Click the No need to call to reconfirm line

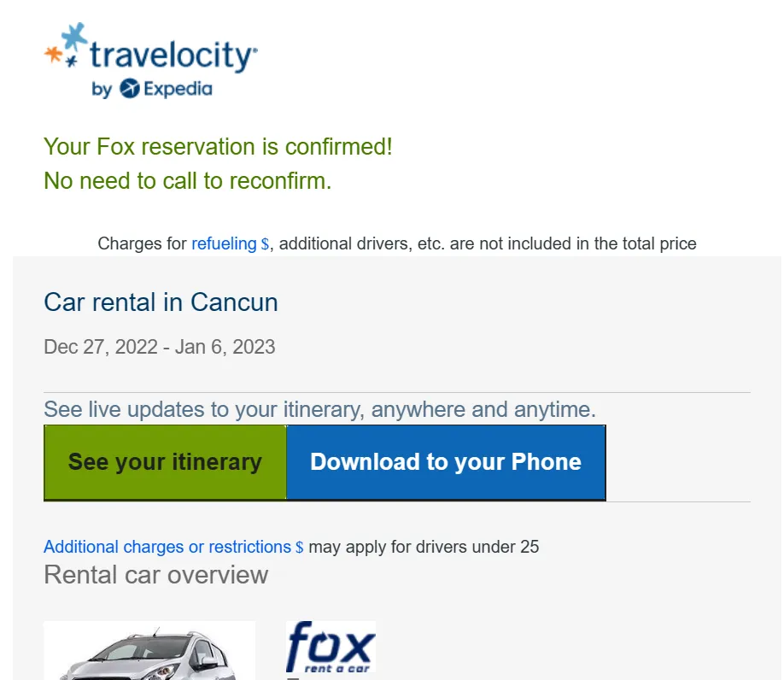tap(188, 181)
